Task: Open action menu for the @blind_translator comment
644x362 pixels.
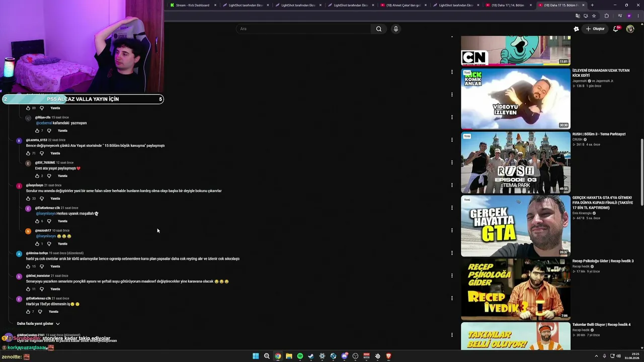Action: tap(452, 276)
